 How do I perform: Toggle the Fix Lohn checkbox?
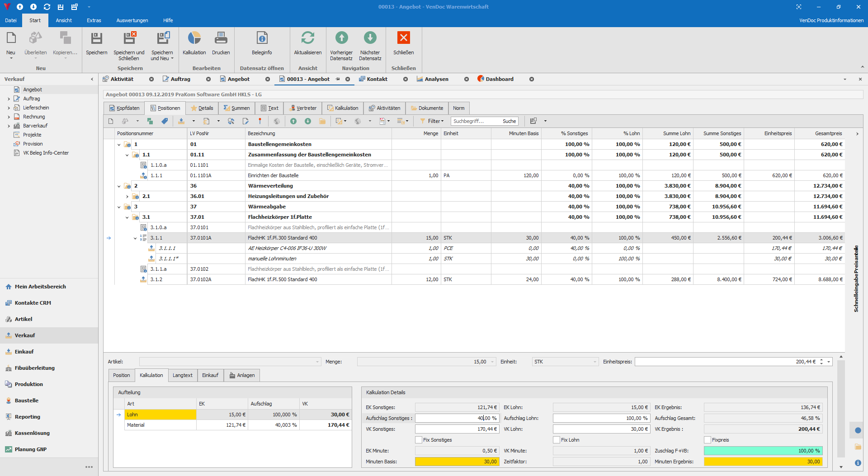click(x=557, y=440)
